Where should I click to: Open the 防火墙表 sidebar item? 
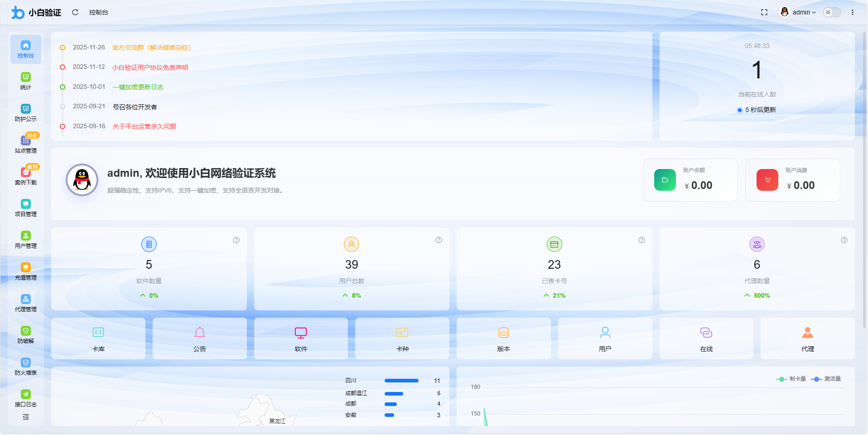[25, 366]
